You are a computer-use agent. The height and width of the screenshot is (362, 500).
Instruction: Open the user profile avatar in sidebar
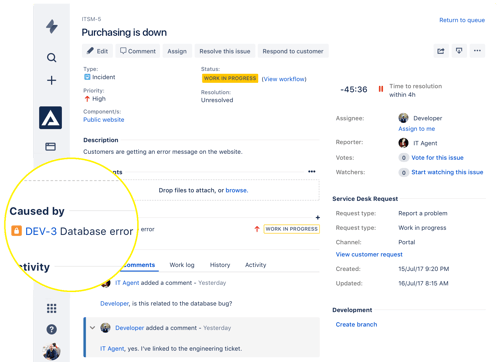point(51,352)
